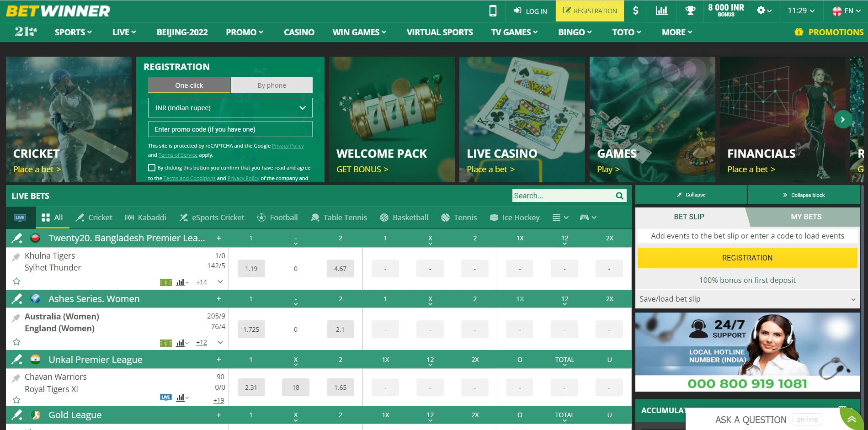Collapse the bet slip panel
The image size is (868, 430).
coord(691,195)
